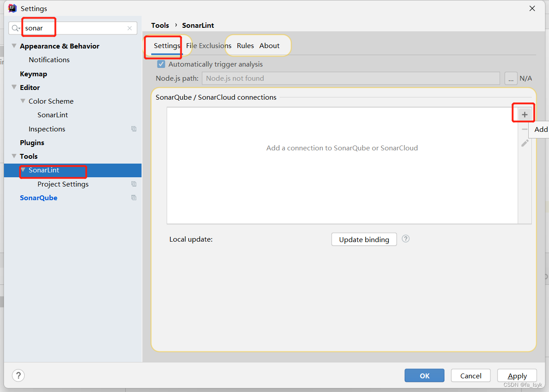Toggle Automatically trigger analysis checkbox
The width and height of the screenshot is (549, 392).
click(x=161, y=64)
